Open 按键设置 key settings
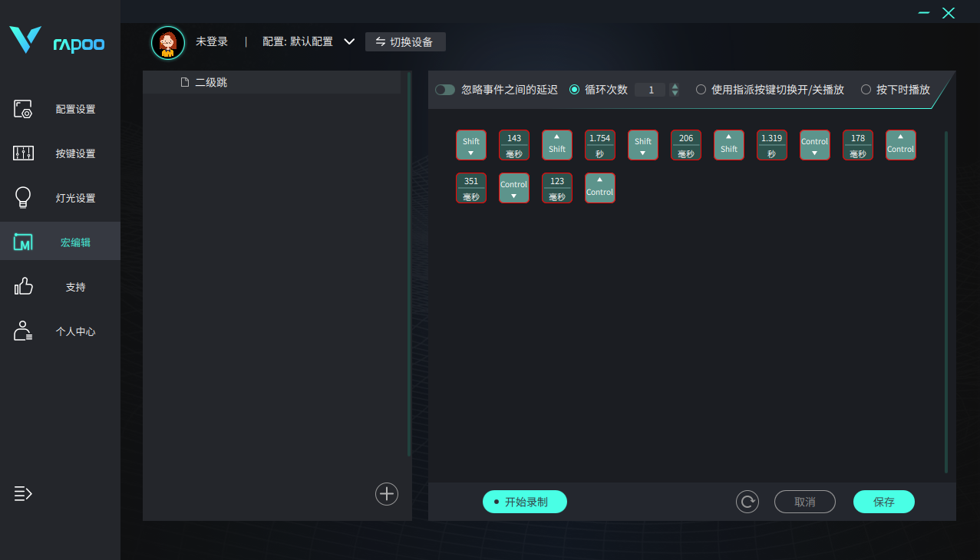 click(60, 153)
